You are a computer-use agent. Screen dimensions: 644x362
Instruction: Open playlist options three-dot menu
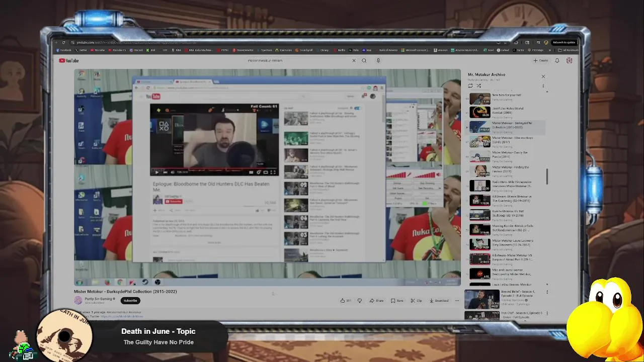pos(543,86)
